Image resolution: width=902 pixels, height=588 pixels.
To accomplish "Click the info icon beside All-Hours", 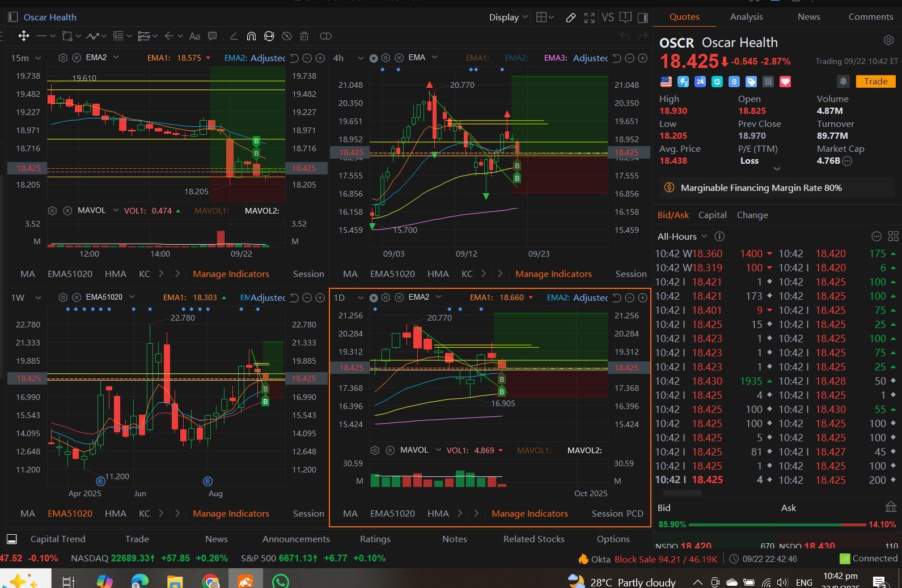I will [x=719, y=236].
